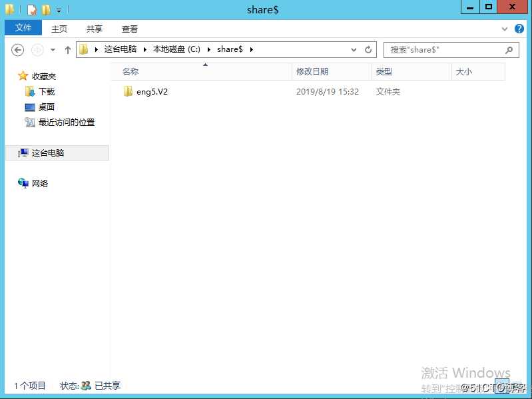
Task: Click the shared users status icon
Action: pyautogui.click(x=86, y=386)
